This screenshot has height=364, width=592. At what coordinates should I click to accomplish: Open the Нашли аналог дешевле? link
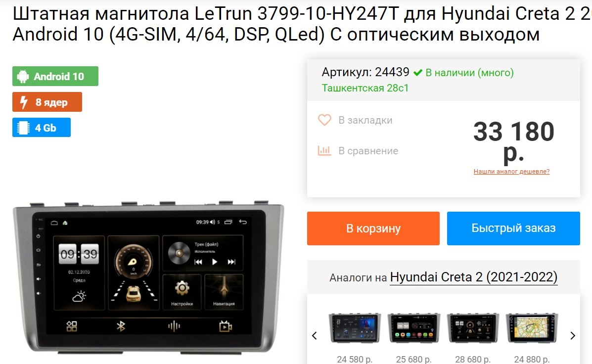[x=511, y=172]
